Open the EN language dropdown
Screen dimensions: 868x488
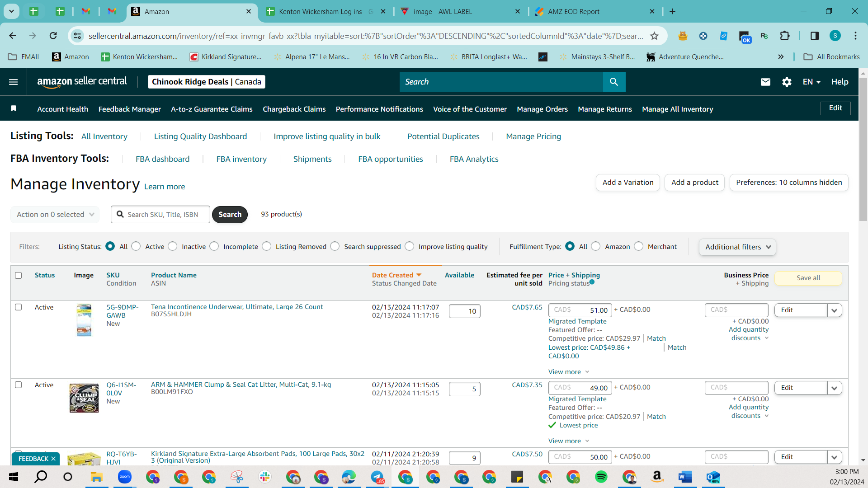tap(811, 82)
